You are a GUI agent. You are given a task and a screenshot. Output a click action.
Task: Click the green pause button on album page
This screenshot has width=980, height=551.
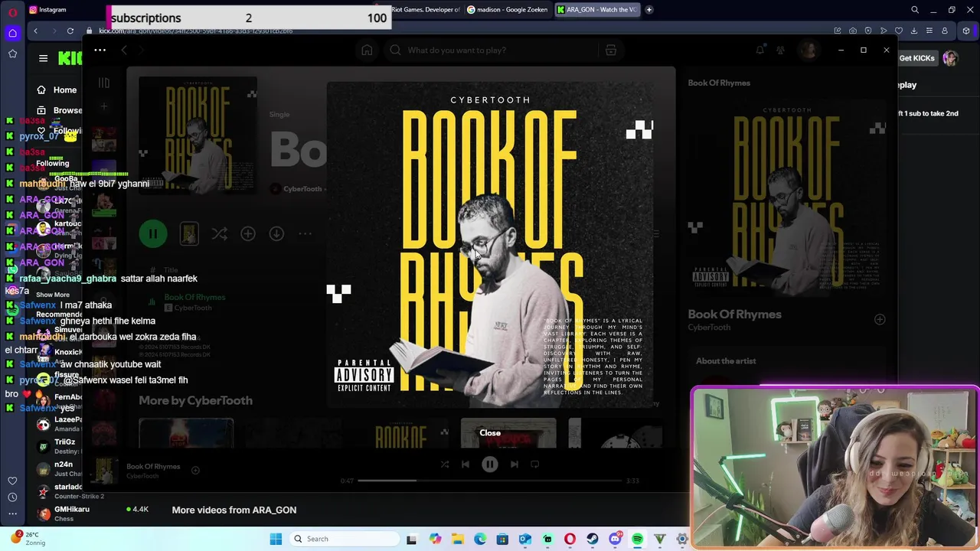point(153,233)
